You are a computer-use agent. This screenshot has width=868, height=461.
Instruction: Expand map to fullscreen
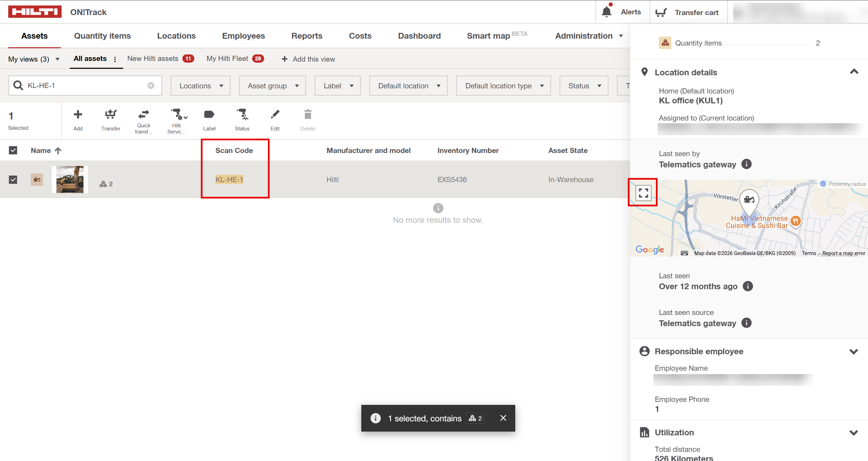coord(643,193)
